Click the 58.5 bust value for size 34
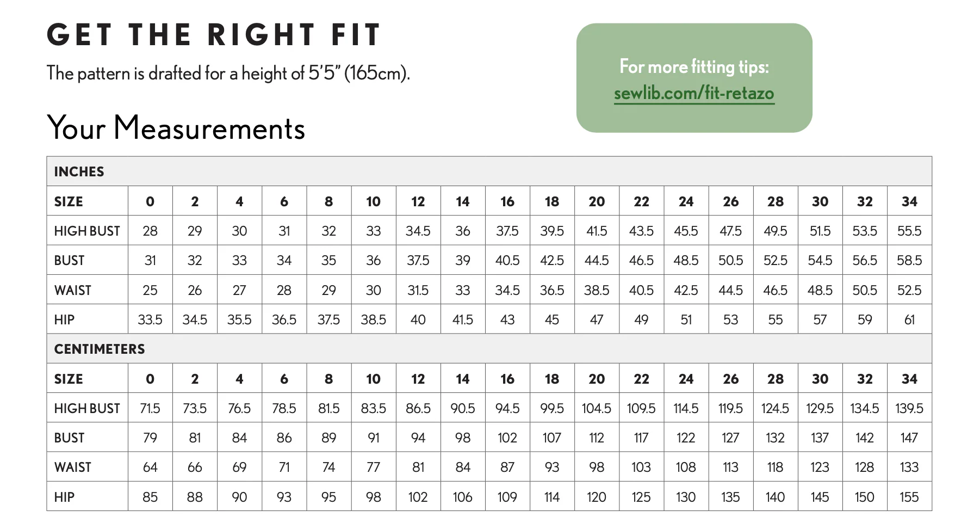The height and width of the screenshot is (529, 980). (909, 260)
